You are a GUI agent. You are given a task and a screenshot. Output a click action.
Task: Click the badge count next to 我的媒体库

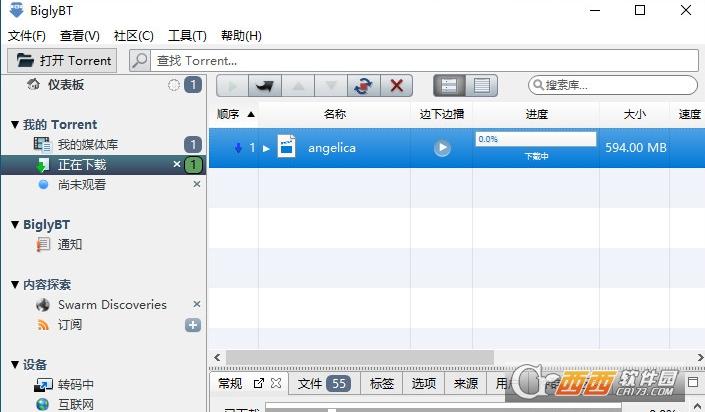193,144
